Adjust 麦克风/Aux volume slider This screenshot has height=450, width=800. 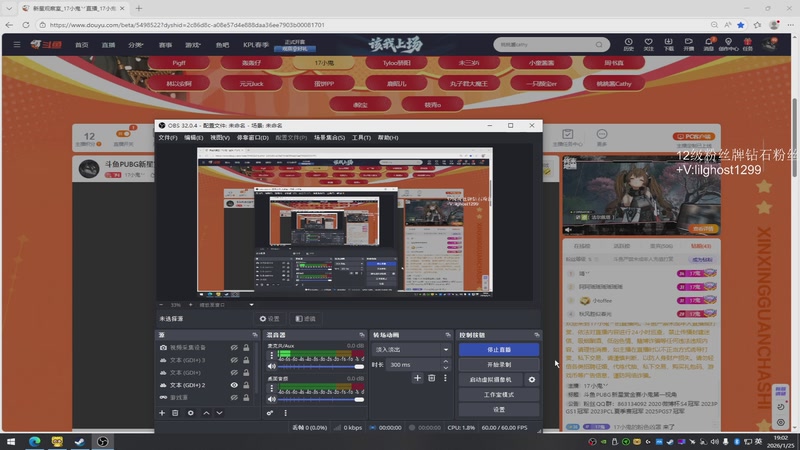pos(321,366)
